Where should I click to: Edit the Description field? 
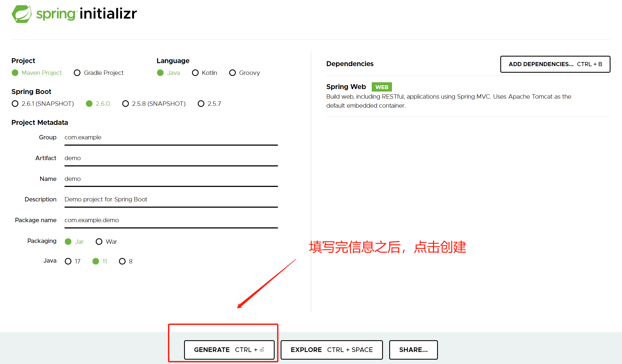point(171,199)
